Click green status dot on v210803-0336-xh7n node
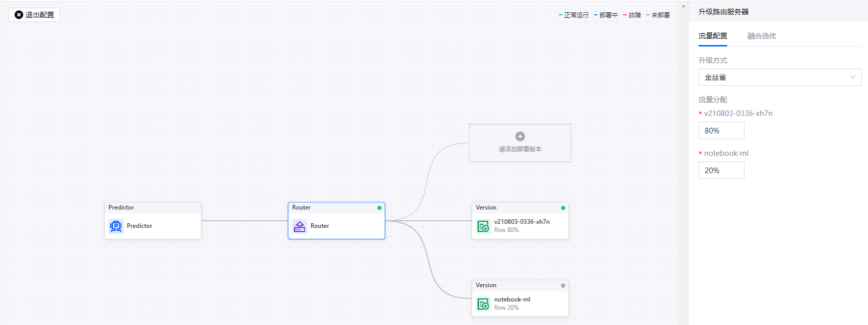Image resolution: width=868 pixels, height=325 pixels. 563,208
